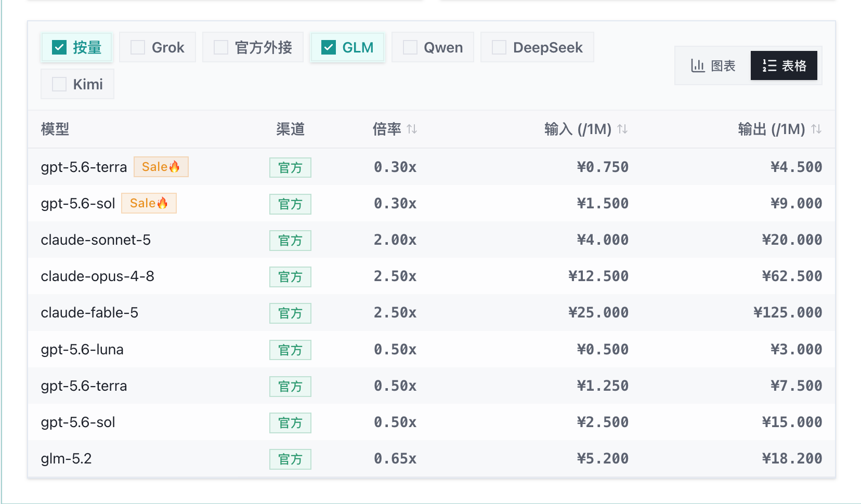Viewport: 861px width, 504px height.
Task: Check the Kimi filter checkbox
Action: [x=59, y=84]
